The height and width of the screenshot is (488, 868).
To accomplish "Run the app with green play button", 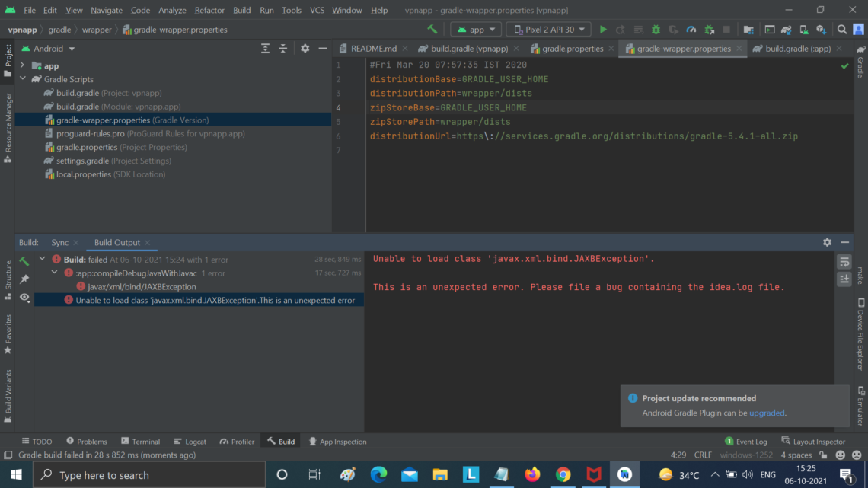I will (603, 30).
